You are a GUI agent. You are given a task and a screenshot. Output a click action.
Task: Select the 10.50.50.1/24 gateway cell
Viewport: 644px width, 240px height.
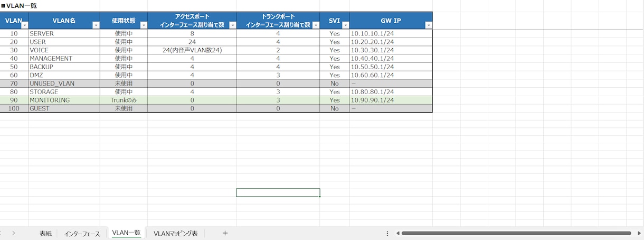tap(391, 67)
